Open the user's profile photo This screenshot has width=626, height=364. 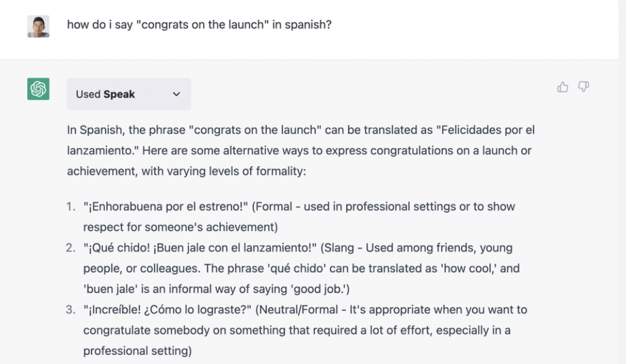click(38, 26)
